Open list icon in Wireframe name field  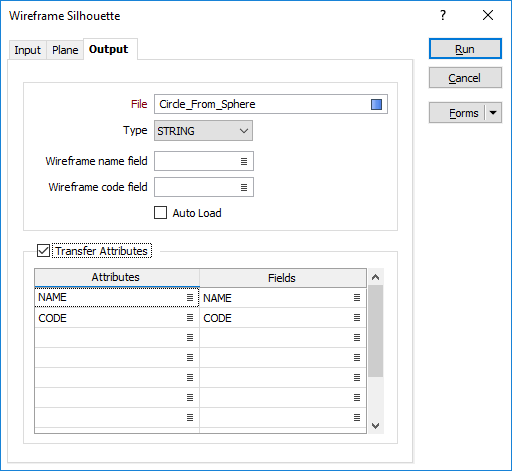[x=244, y=161]
